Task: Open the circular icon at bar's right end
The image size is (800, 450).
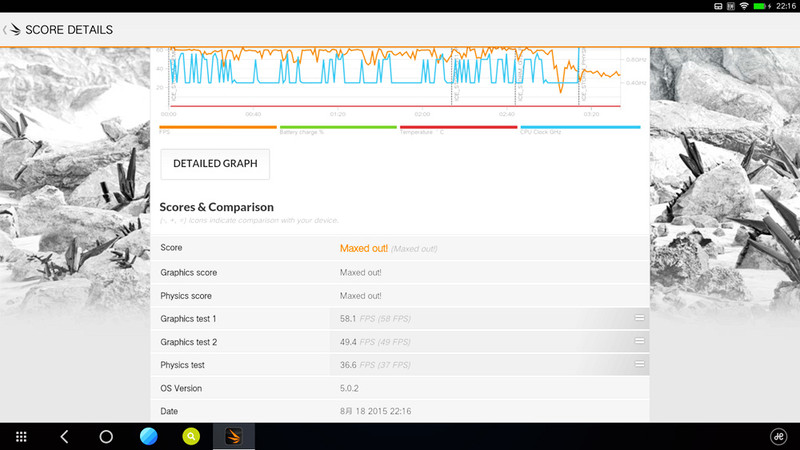Action: click(x=779, y=436)
